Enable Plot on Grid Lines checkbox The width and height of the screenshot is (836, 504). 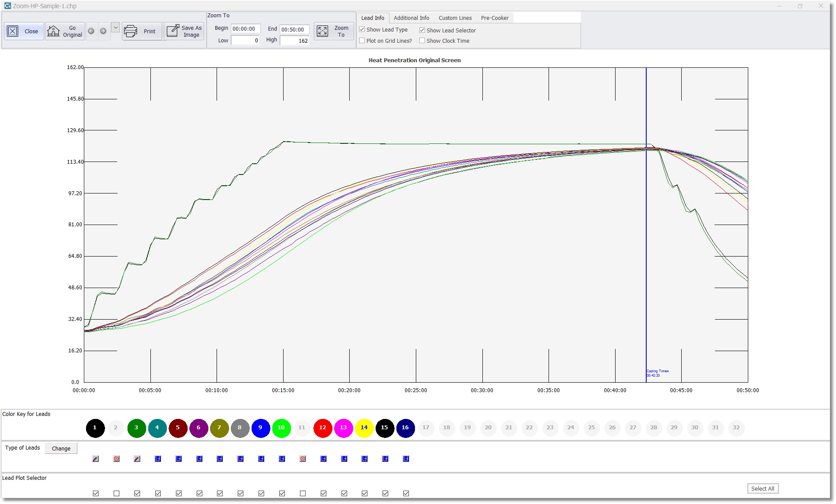[362, 41]
